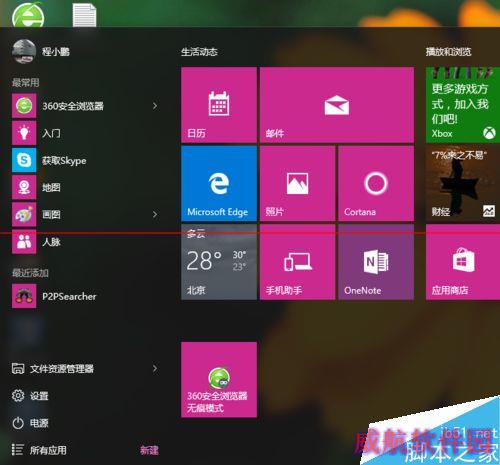Viewport: 500px width, 465px height.
Task: Open the Photos (照片) tile
Action: pos(297,183)
